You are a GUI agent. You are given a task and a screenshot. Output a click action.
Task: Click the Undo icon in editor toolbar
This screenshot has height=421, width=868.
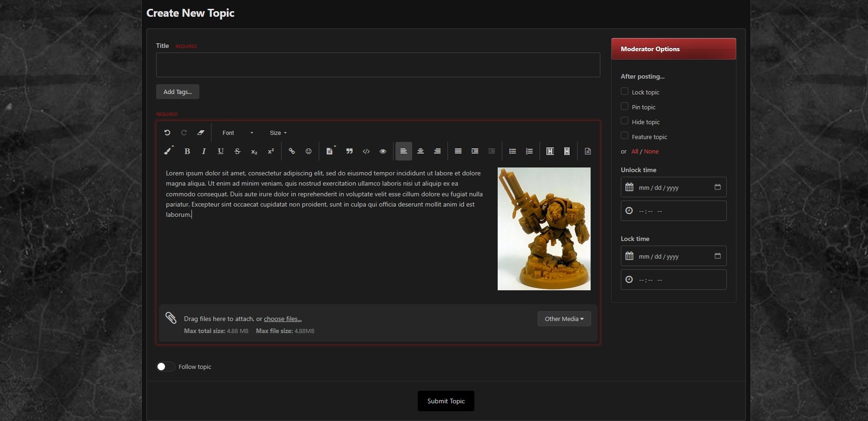coord(167,133)
